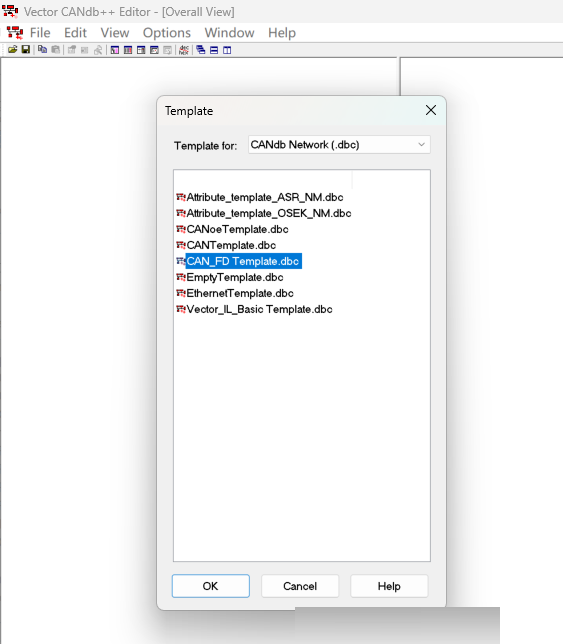Click the Copy toolbar icon

(x=42, y=50)
